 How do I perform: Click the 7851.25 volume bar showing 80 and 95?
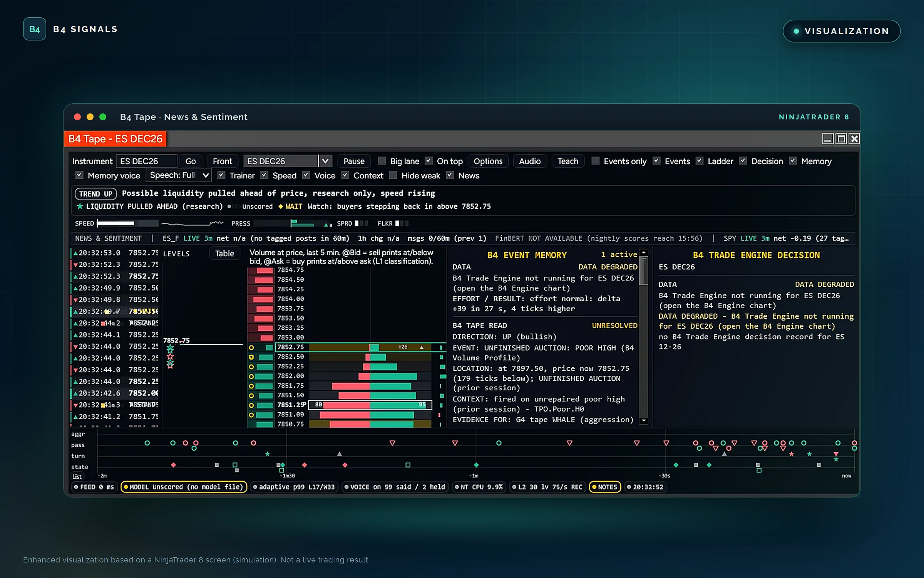pos(370,405)
